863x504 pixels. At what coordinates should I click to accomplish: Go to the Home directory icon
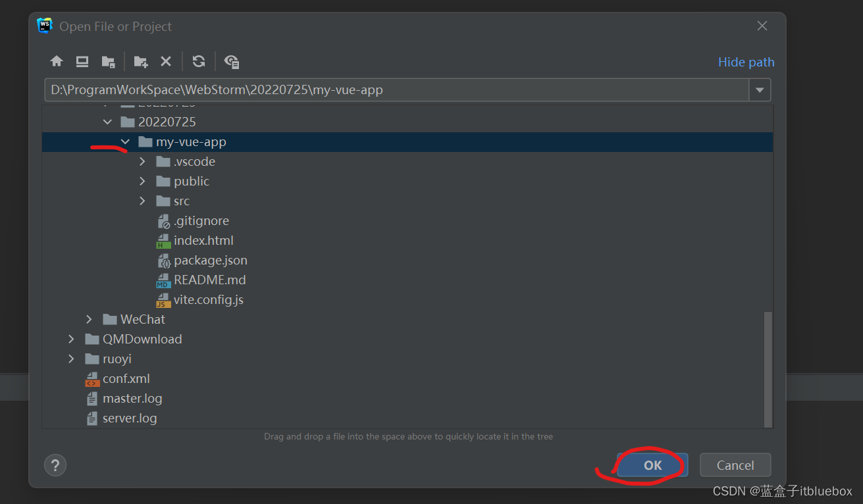(57, 61)
